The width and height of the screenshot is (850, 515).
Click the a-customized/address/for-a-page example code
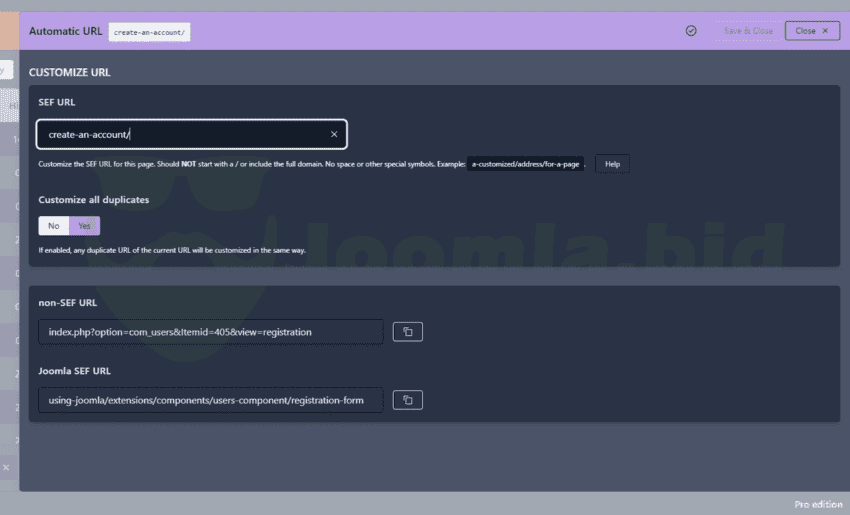click(x=525, y=164)
